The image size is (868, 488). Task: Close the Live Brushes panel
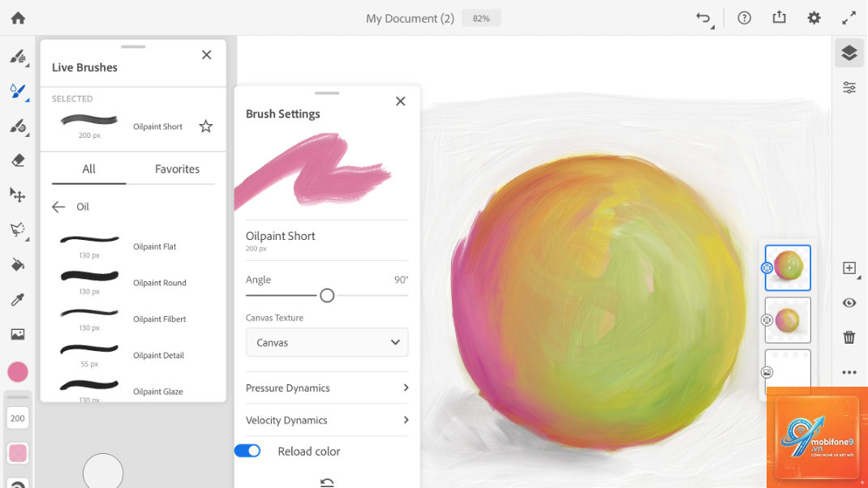coord(207,55)
